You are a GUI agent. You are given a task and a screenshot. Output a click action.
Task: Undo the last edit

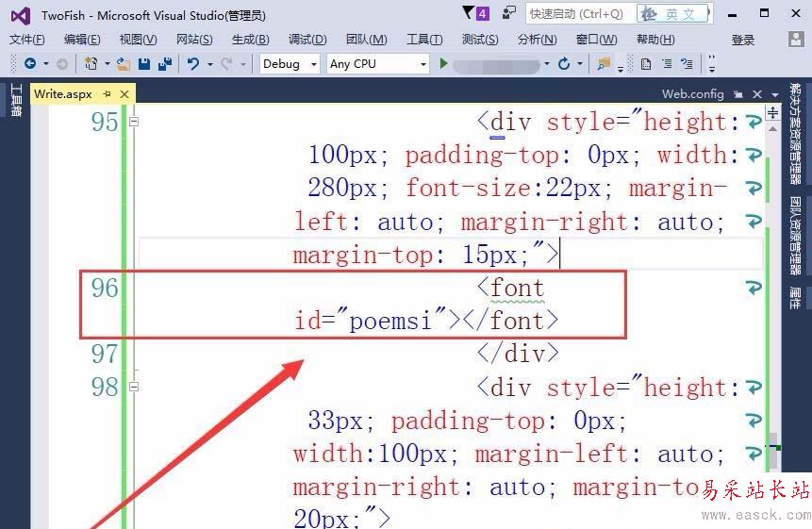pos(193,64)
